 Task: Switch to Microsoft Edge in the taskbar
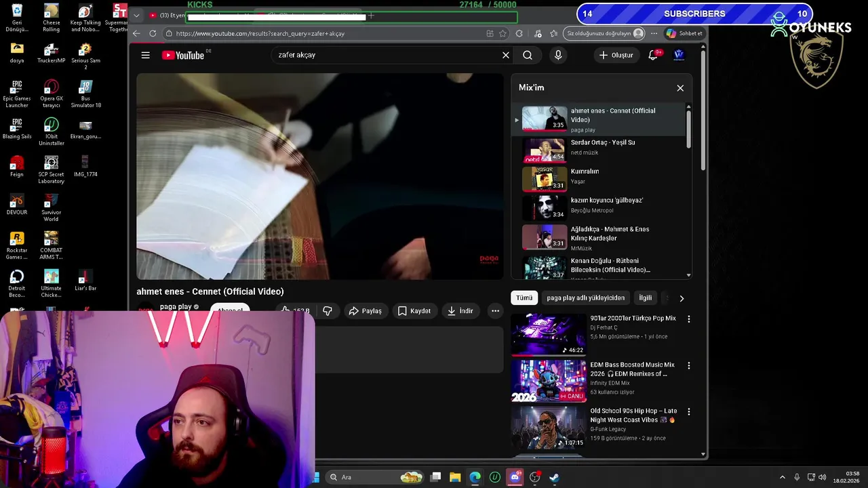tap(475, 477)
